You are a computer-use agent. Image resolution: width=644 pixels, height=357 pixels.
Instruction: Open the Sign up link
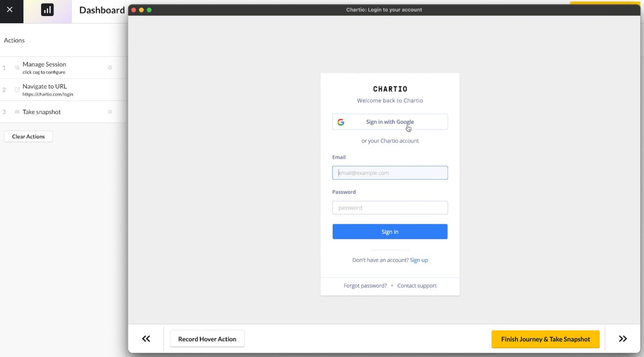419,260
